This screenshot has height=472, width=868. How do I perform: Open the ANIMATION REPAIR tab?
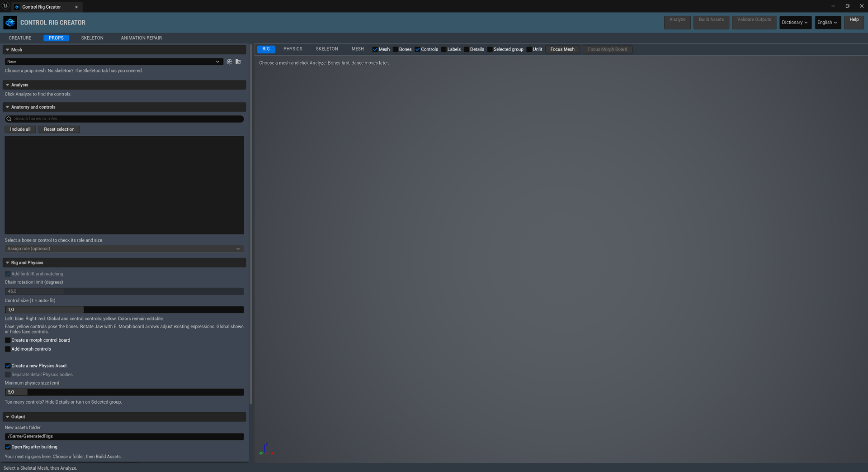point(141,38)
